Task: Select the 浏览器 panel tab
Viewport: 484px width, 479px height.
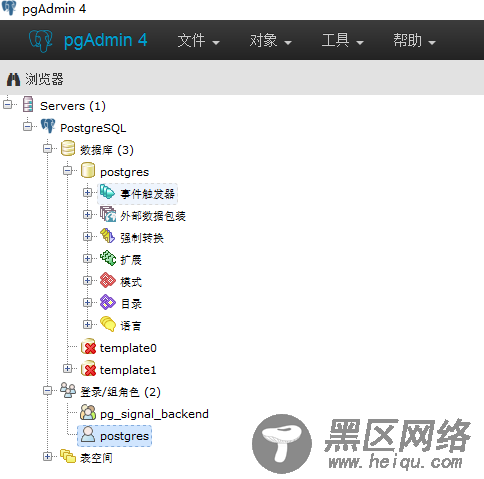Action: click(x=44, y=80)
